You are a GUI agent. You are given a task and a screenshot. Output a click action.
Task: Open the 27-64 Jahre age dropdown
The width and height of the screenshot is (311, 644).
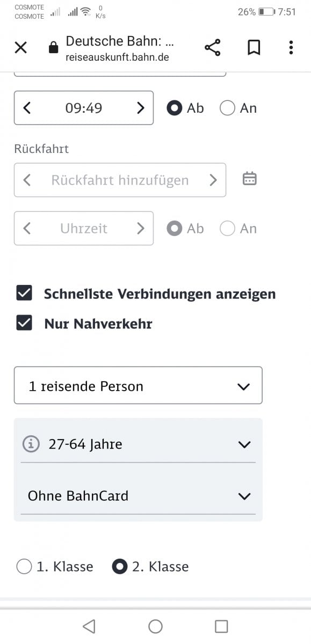[138, 444]
